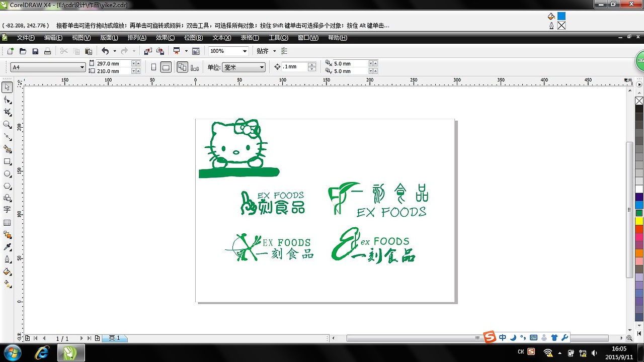Select the Interactive Blend tool
644x362 pixels.
pyautogui.click(x=7, y=235)
